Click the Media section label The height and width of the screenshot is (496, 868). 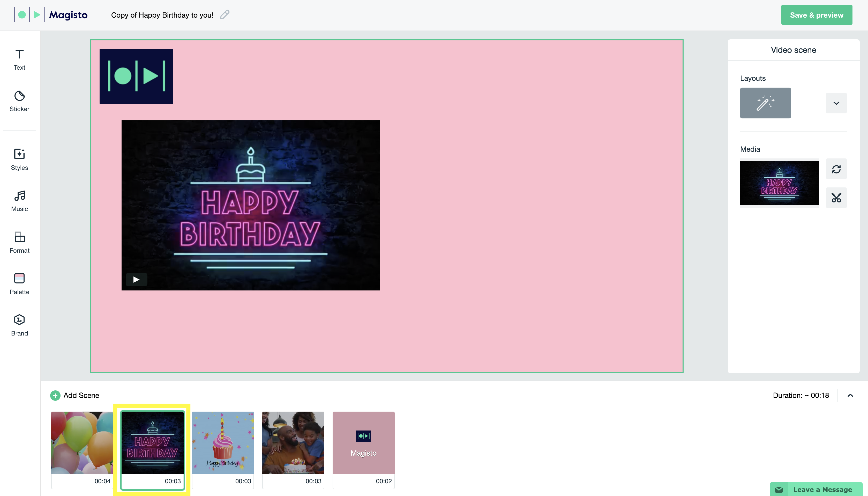click(x=750, y=149)
